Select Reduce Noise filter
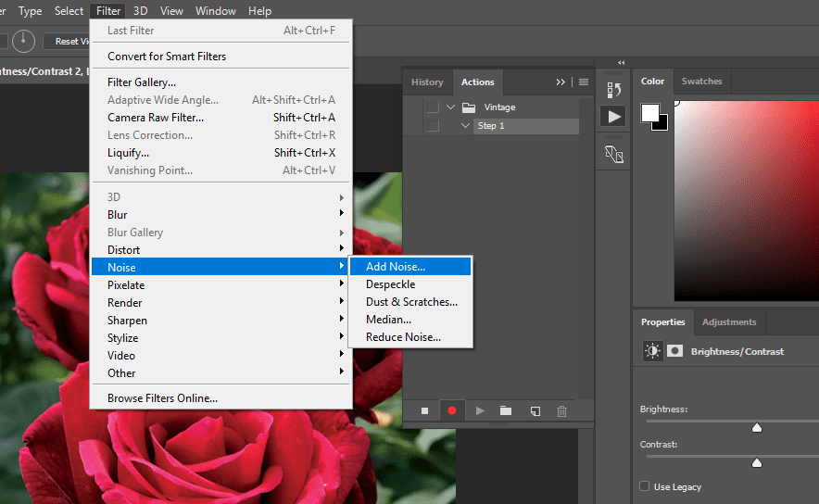Image resolution: width=819 pixels, height=504 pixels. pos(410,337)
